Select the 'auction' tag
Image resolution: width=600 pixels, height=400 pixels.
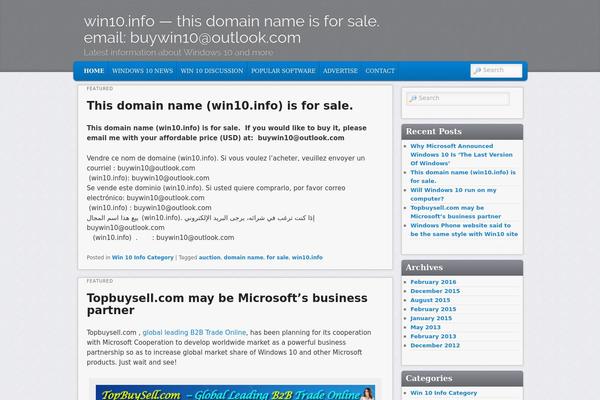[209, 258]
